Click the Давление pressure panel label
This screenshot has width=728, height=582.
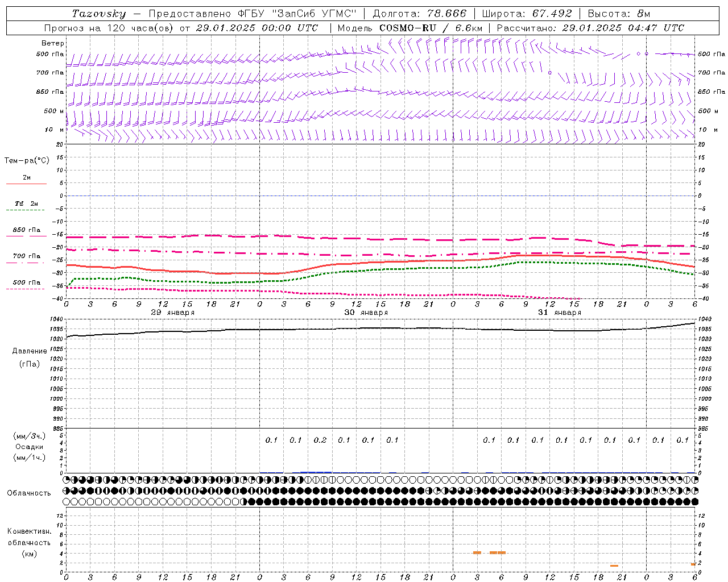30,351
